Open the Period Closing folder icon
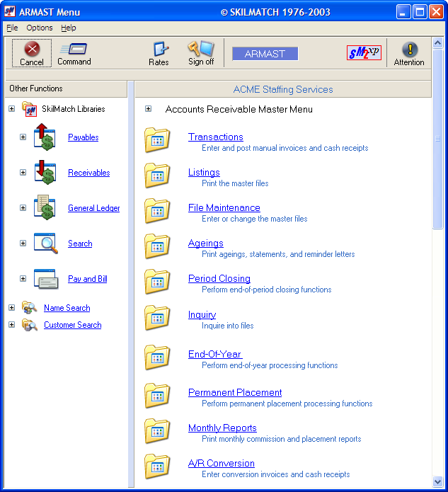The width and height of the screenshot is (448, 492). click(x=157, y=282)
